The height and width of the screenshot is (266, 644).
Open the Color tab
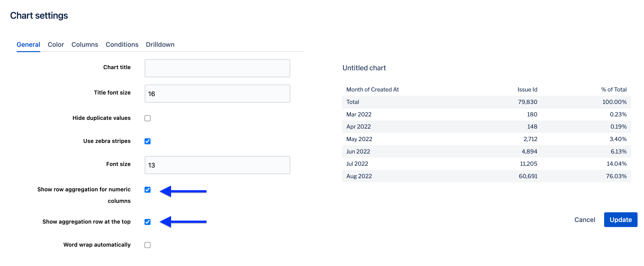pos(56,44)
